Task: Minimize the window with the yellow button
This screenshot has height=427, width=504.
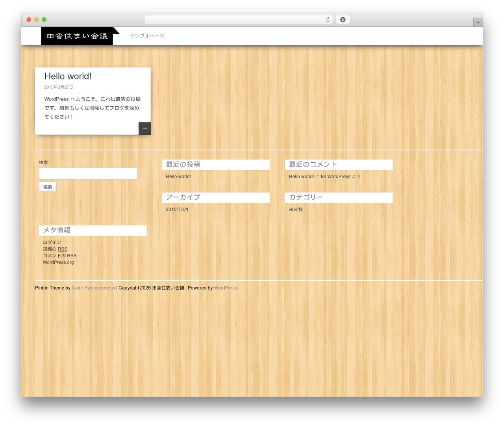Action: pos(37,20)
